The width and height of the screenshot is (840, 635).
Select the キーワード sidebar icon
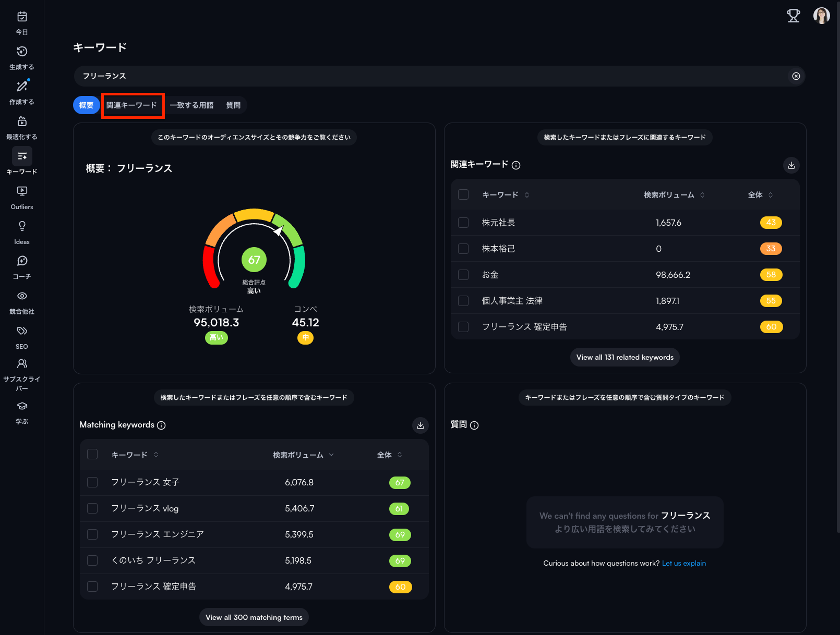point(22,156)
